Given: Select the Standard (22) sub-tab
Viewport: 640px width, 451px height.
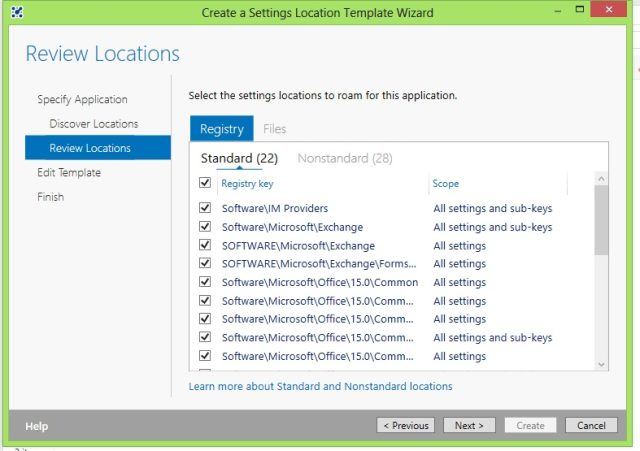Looking at the screenshot, I should click(239, 158).
